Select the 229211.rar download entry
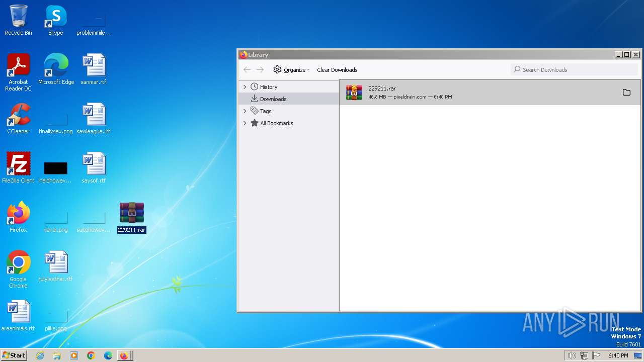The image size is (644, 362). pyautogui.click(x=490, y=93)
